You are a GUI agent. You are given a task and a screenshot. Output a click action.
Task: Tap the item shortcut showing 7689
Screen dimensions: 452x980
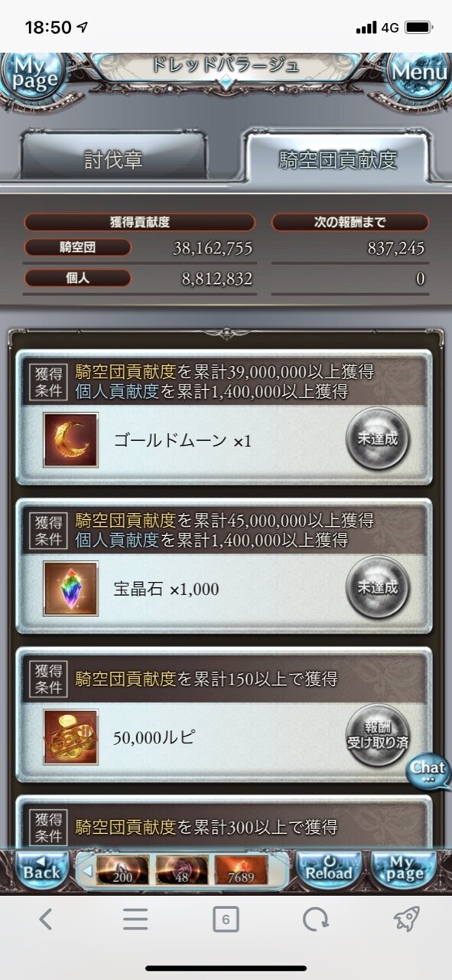pos(242,871)
